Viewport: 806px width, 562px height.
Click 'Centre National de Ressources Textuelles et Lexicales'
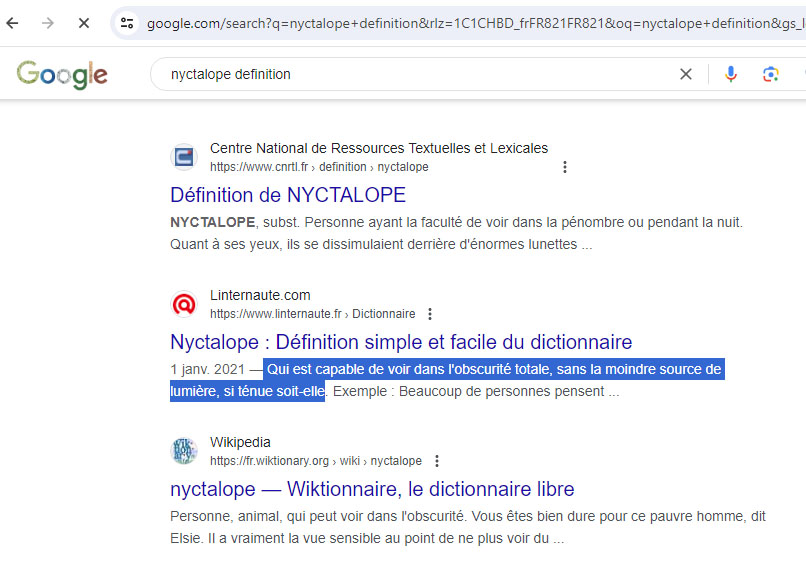point(379,148)
